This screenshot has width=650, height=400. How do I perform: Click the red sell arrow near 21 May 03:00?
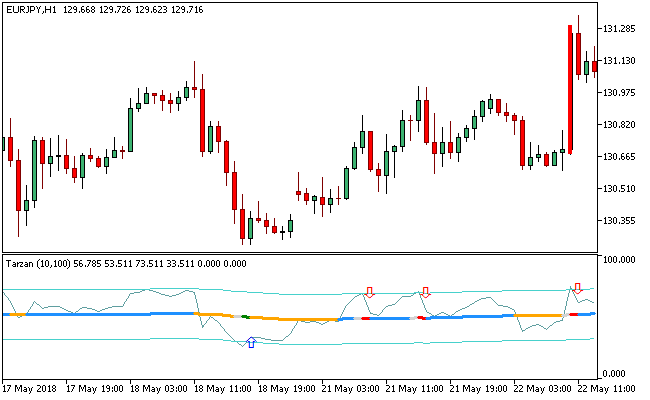(369, 292)
